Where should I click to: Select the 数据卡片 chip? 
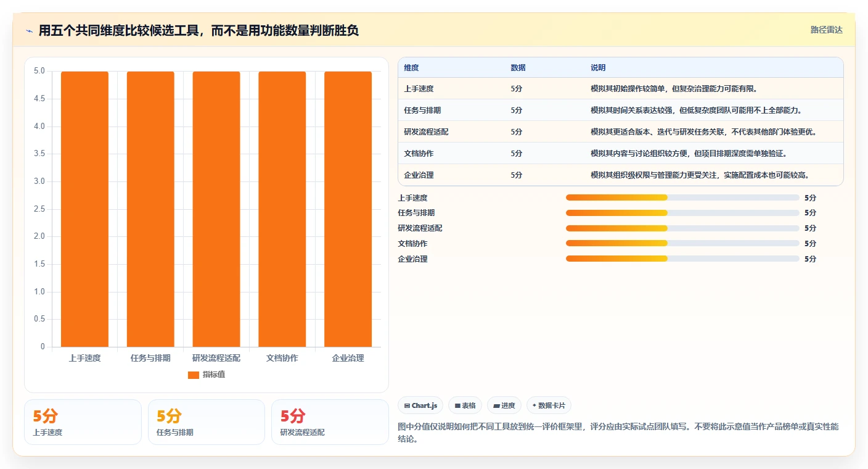click(549, 405)
